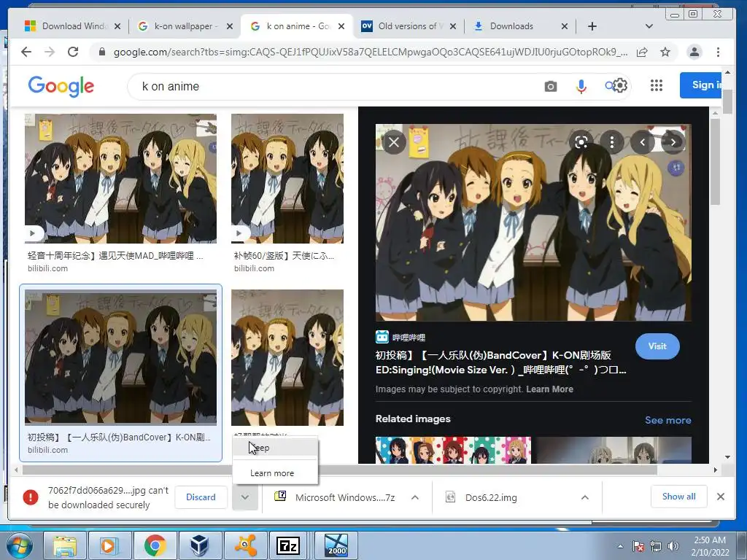Choose Keep in download menu
The image size is (747, 560).
coord(275,448)
